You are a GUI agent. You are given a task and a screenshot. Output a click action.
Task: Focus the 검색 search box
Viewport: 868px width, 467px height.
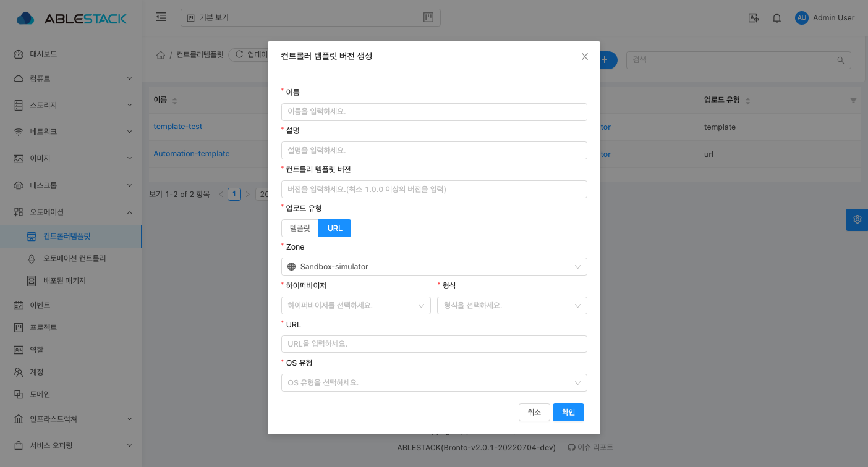pyautogui.click(x=739, y=60)
